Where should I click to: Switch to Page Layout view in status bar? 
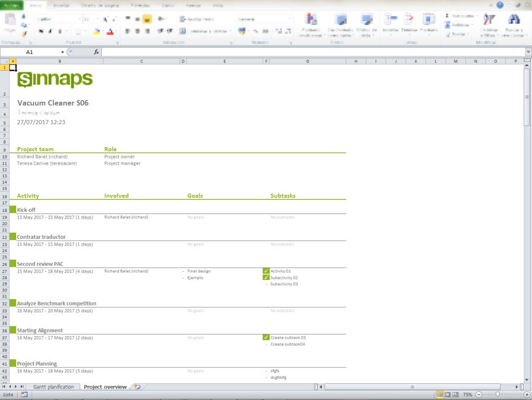tap(447, 395)
